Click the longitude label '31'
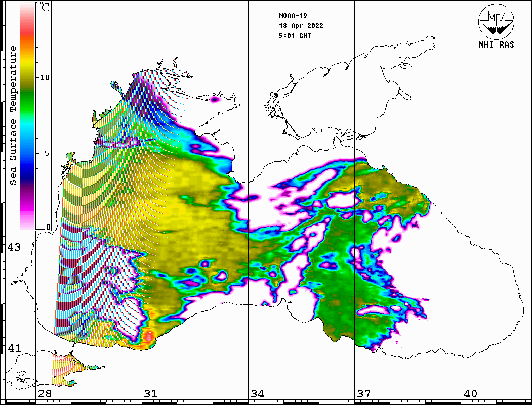The height and width of the screenshot is (405, 532). (151, 394)
